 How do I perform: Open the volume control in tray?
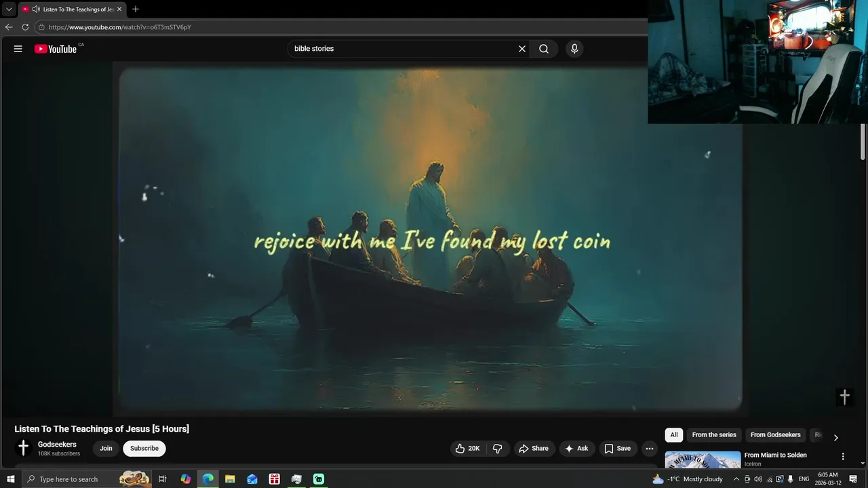(758, 479)
